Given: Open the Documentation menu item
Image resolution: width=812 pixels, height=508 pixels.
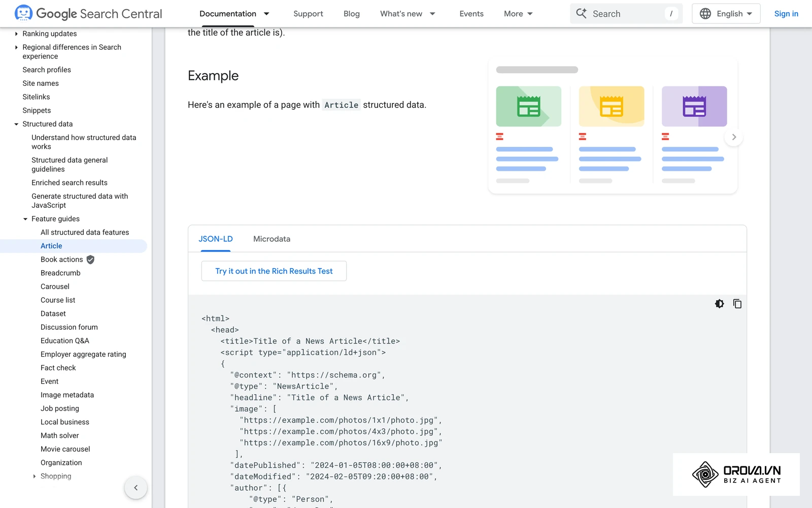Looking at the screenshot, I should tap(228, 14).
